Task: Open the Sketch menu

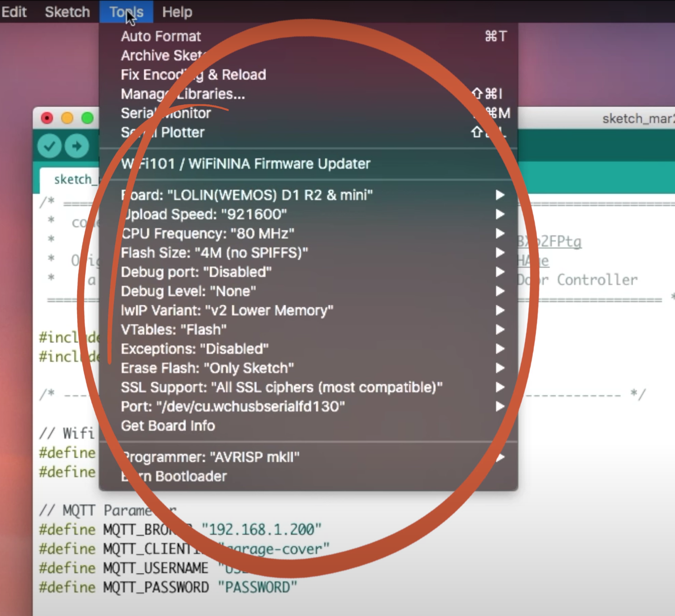Action: click(x=67, y=12)
